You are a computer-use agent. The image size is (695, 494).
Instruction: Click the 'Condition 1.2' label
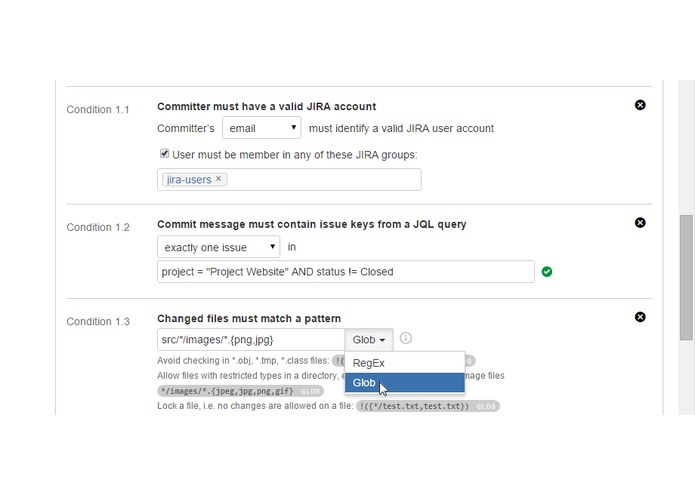click(x=98, y=227)
